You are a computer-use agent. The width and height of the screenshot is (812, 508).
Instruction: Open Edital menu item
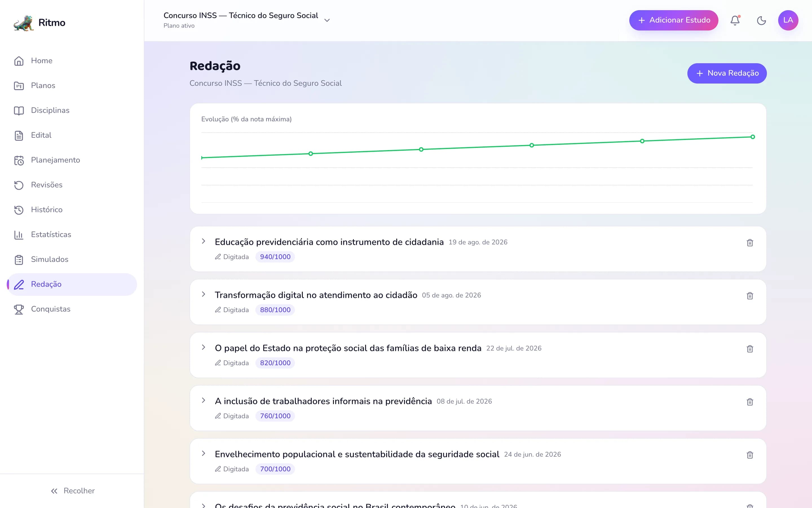[x=72, y=135]
